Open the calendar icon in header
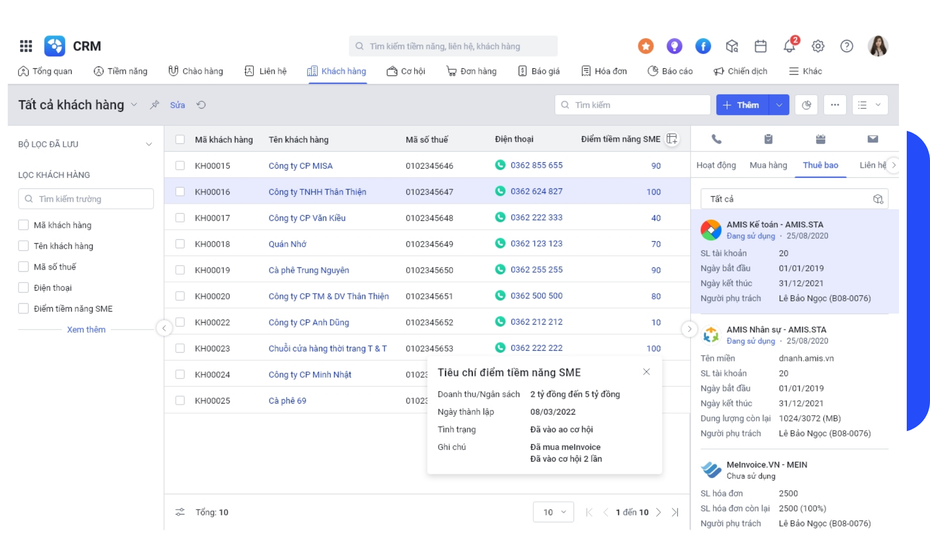Viewport: 930px width, 560px height. (x=760, y=46)
